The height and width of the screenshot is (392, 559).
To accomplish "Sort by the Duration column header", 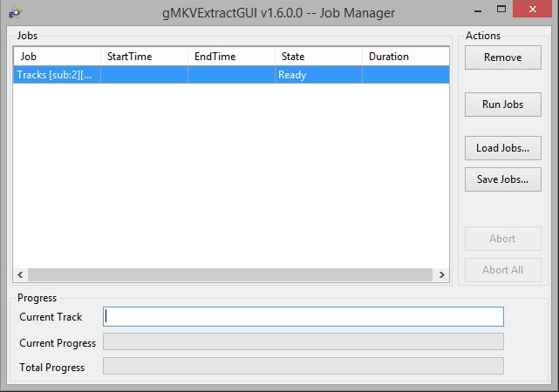I will click(406, 57).
